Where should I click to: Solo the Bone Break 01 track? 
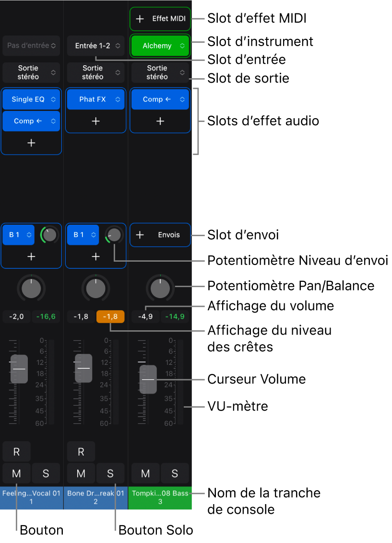(110, 473)
